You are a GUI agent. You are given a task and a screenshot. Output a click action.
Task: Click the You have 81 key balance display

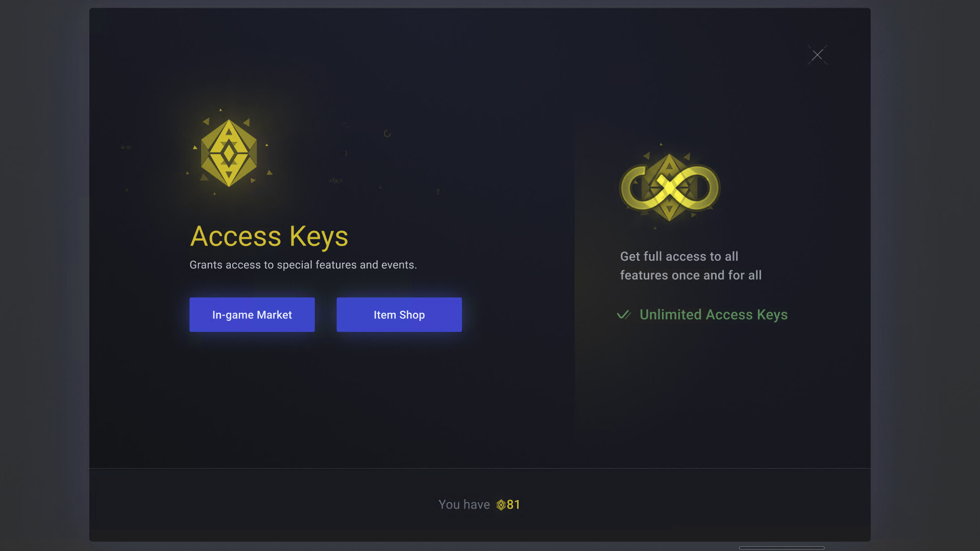click(478, 505)
